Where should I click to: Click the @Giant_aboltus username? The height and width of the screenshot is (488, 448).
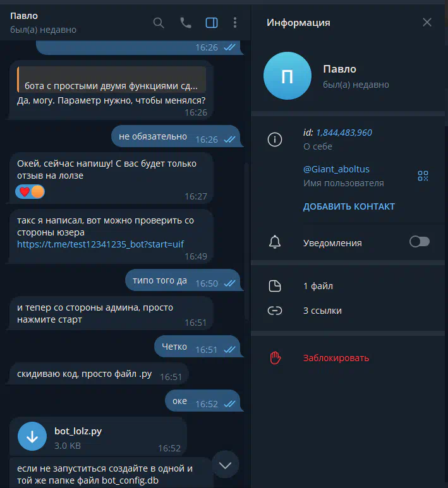[x=336, y=169]
